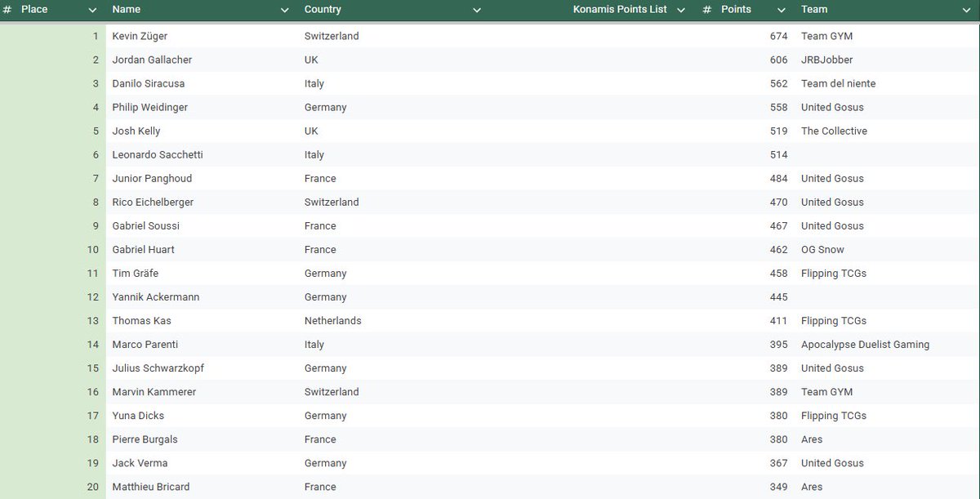
Task: Click France in Gabriel Huart's row
Action: (320, 249)
